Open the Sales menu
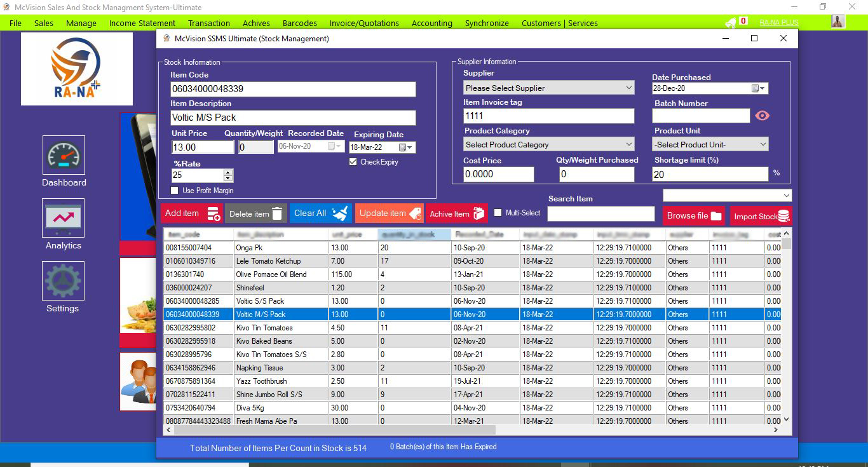Image resolution: width=868 pixels, height=467 pixels. pos(44,23)
